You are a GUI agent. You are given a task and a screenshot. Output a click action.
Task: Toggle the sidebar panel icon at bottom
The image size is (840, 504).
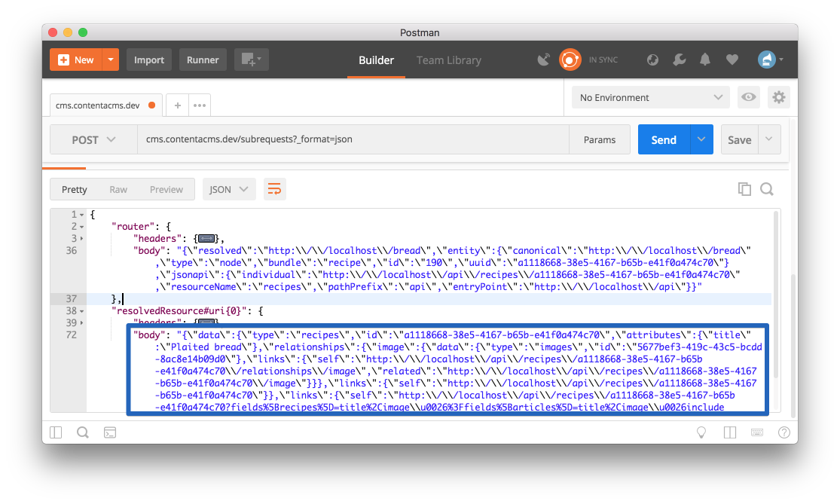pos(56,432)
